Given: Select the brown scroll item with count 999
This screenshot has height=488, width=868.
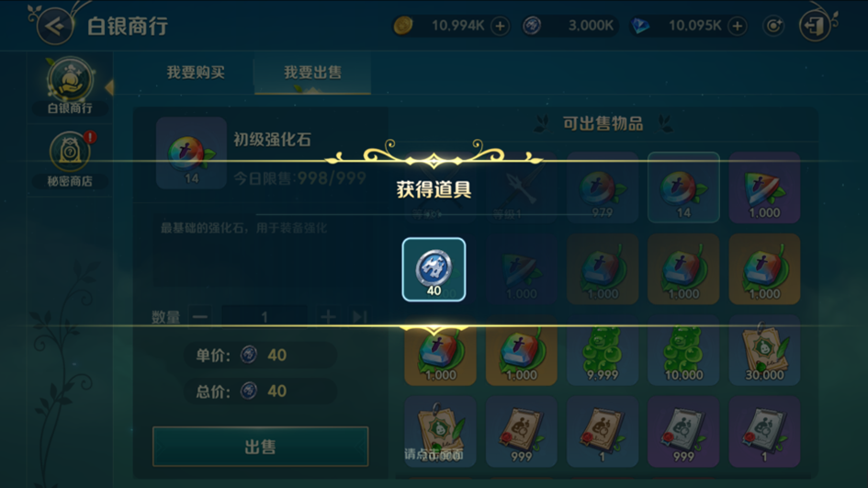Looking at the screenshot, I should coord(521,432).
